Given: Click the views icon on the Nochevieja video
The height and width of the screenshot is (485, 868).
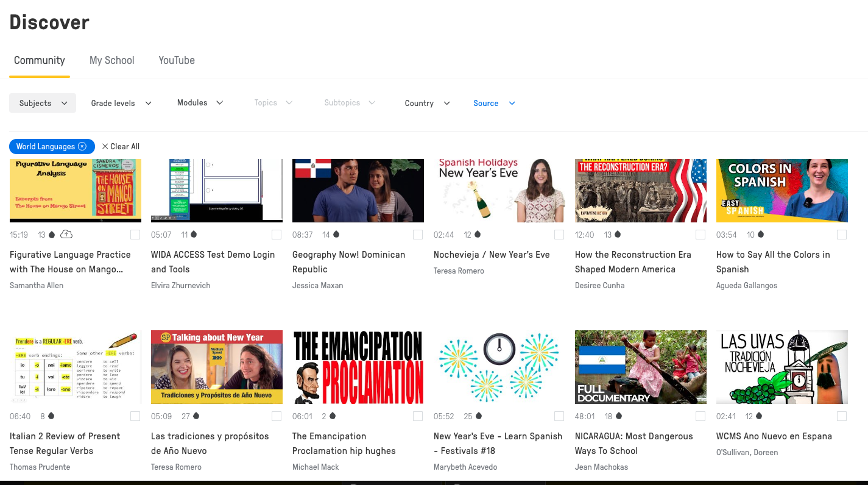Looking at the screenshot, I should 477,234.
